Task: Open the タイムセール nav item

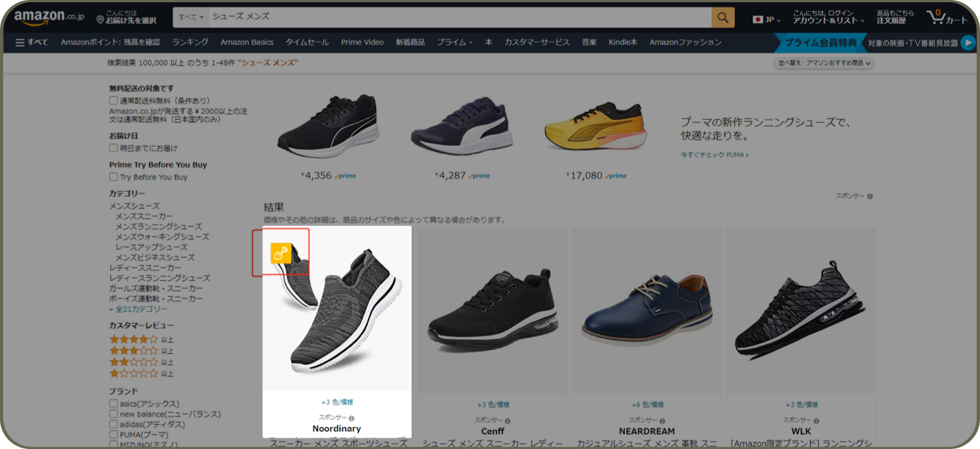Action: tap(307, 42)
